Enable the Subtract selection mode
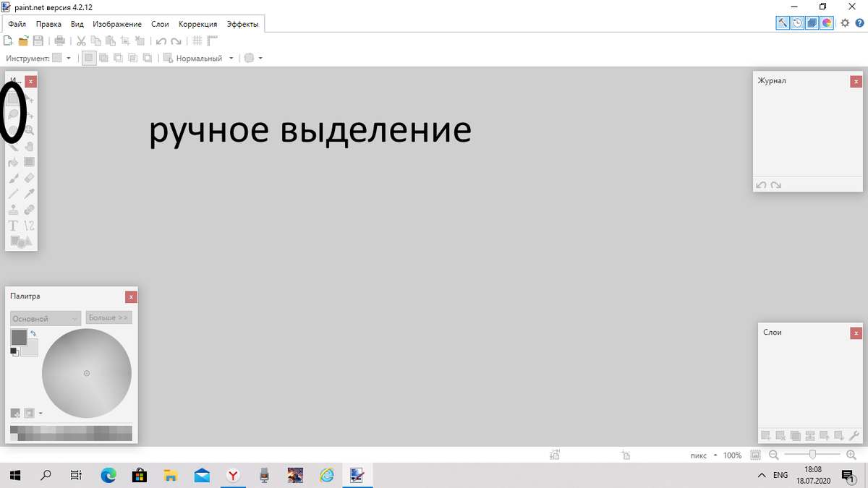The image size is (868, 488). 118,58
